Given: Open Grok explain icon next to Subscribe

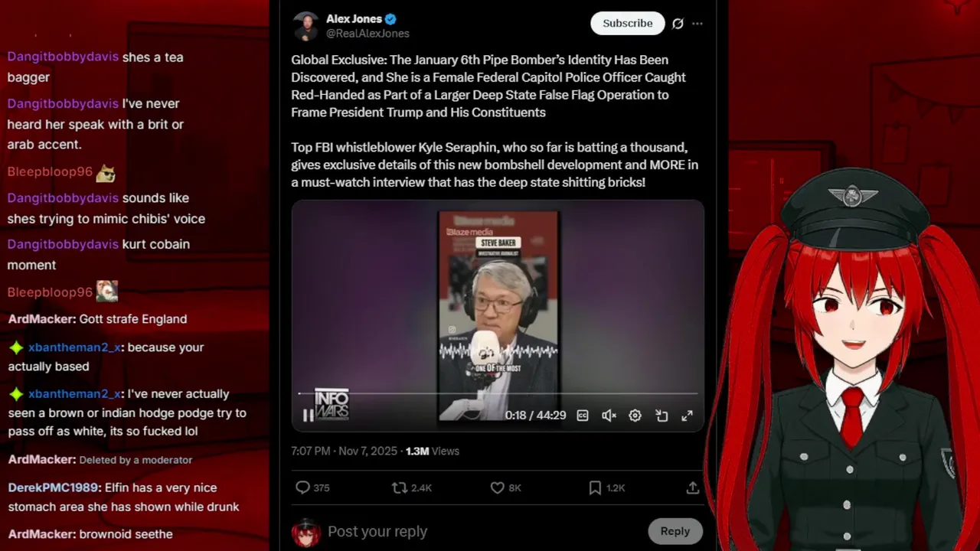Looking at the screenshot, I should [678, 24].
